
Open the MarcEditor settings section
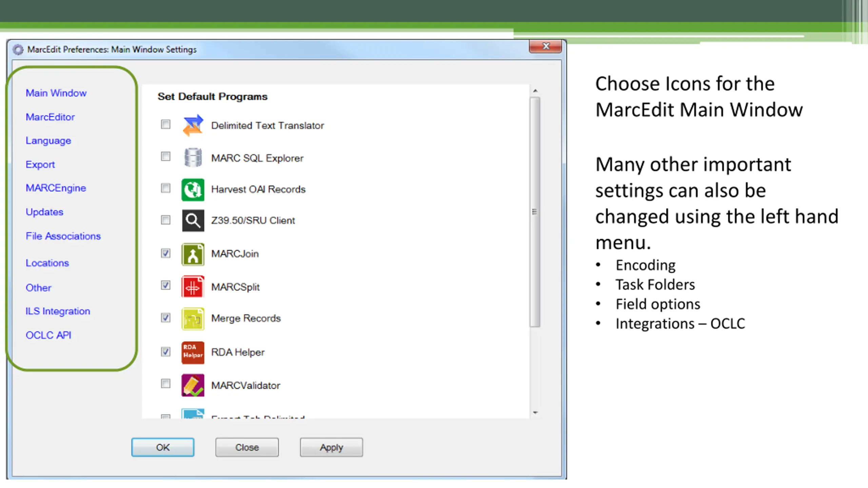click(x=50, y=117)
